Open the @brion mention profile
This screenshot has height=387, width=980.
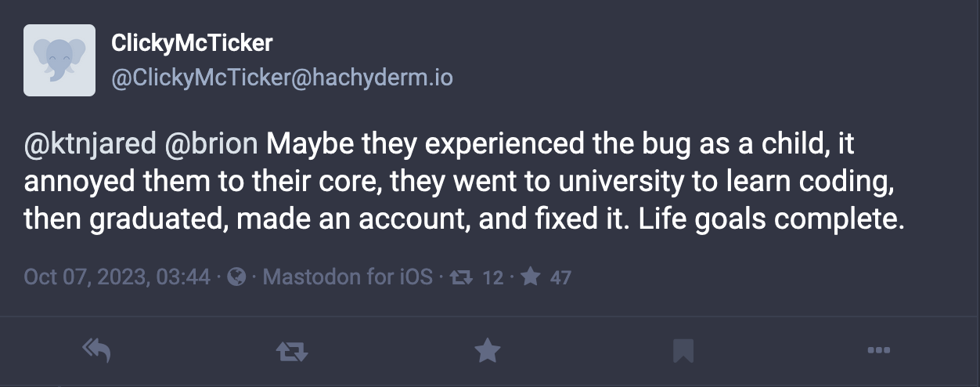[211, 144]
